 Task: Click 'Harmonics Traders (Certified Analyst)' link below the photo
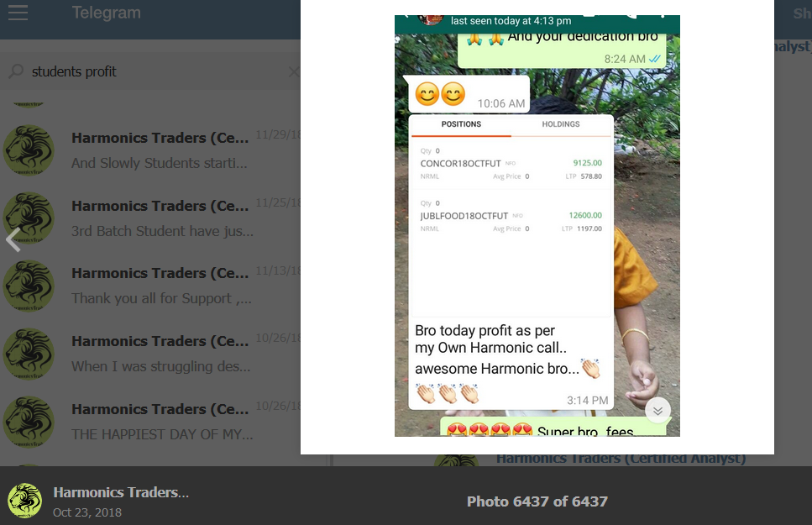coord(621,459)
